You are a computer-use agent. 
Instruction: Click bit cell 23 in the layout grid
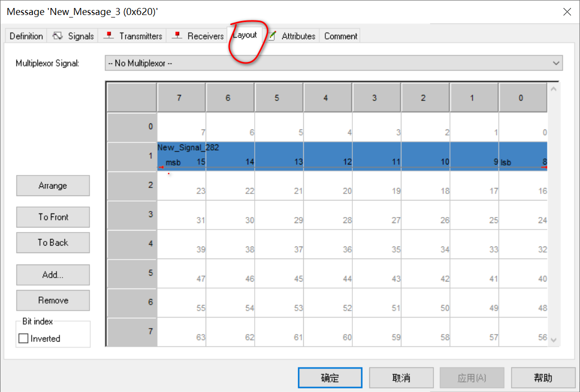(x=182, y=186)
